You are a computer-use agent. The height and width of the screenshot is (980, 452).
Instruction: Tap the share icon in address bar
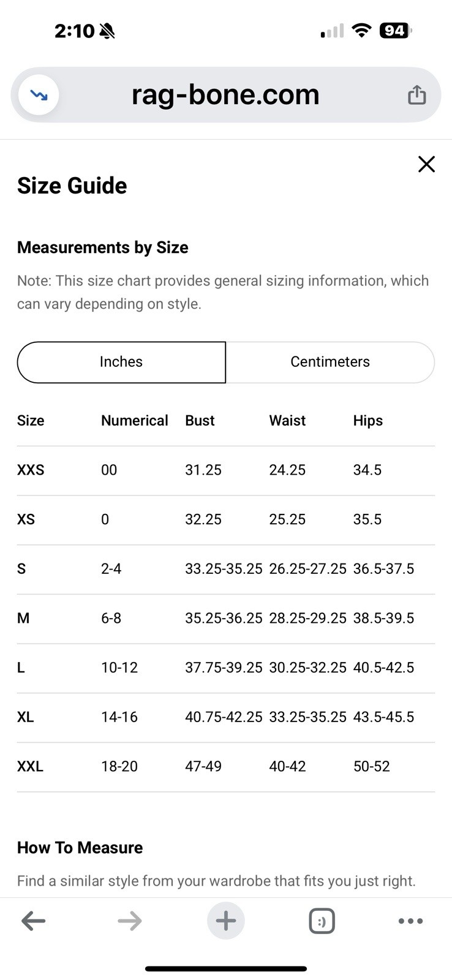coord(416,95)
